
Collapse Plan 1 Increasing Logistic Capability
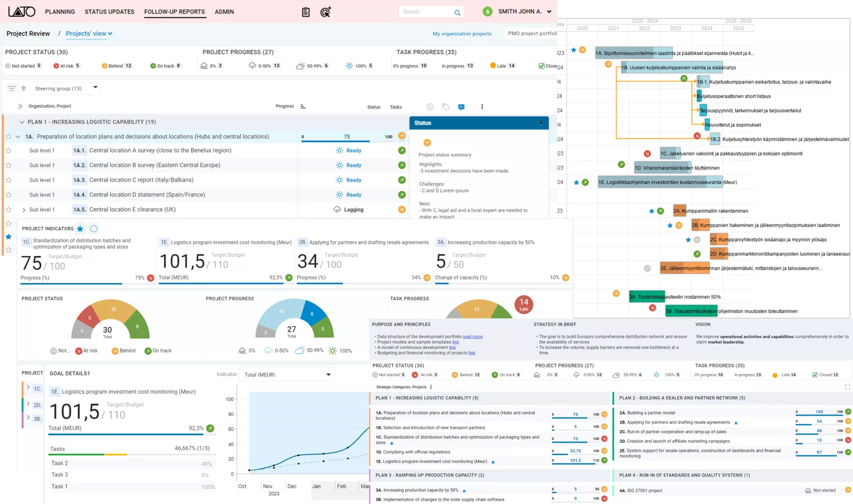click(21, 122)
